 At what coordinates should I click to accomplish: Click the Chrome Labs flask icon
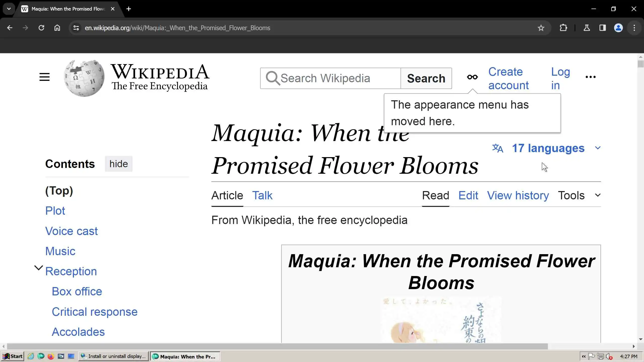(x=587, y=28)
